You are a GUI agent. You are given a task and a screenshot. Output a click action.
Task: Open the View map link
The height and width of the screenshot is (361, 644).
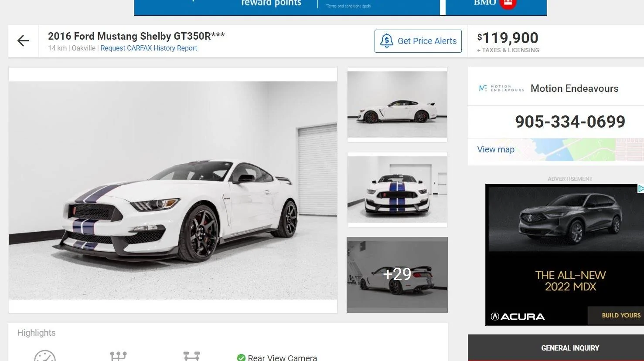tap(496, 149)
